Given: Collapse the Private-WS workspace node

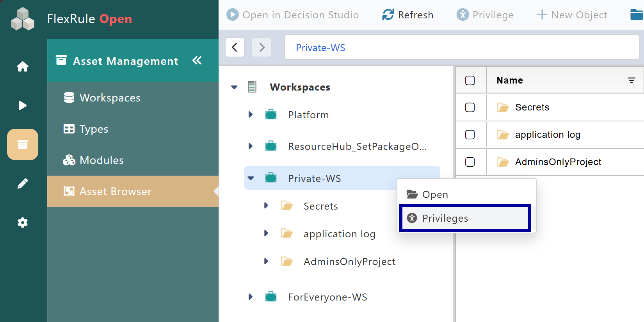Looking at the screenshot, I should [251, 178].
